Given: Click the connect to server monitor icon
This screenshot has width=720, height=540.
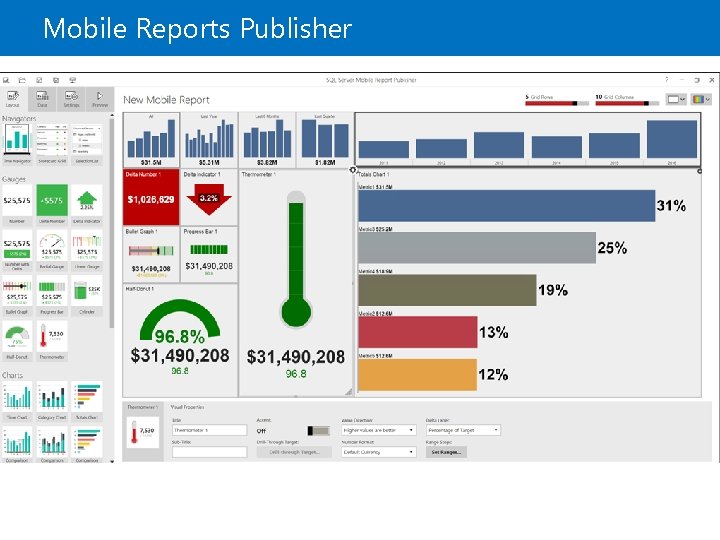Looking at the screenshot, I should pyautogui.click(x=73, y=80).
